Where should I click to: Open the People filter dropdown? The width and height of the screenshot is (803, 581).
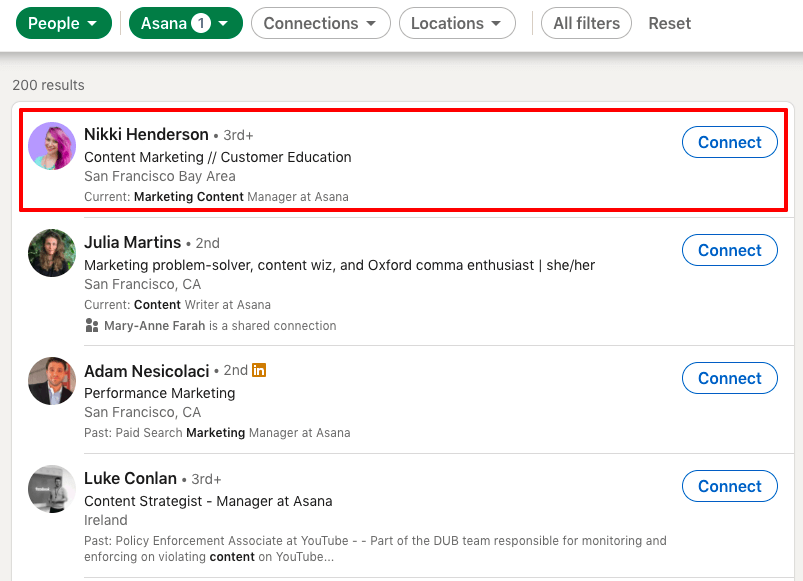coord(63,22)
